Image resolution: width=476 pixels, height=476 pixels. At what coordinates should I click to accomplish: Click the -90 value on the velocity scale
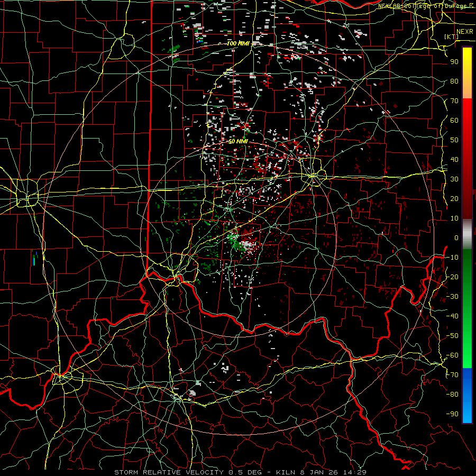452,414
